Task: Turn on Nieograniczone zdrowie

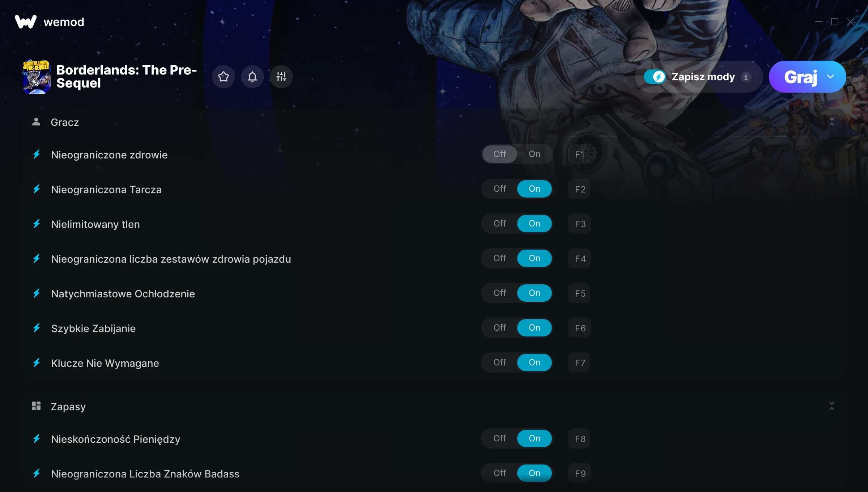Action: (535, 154)
